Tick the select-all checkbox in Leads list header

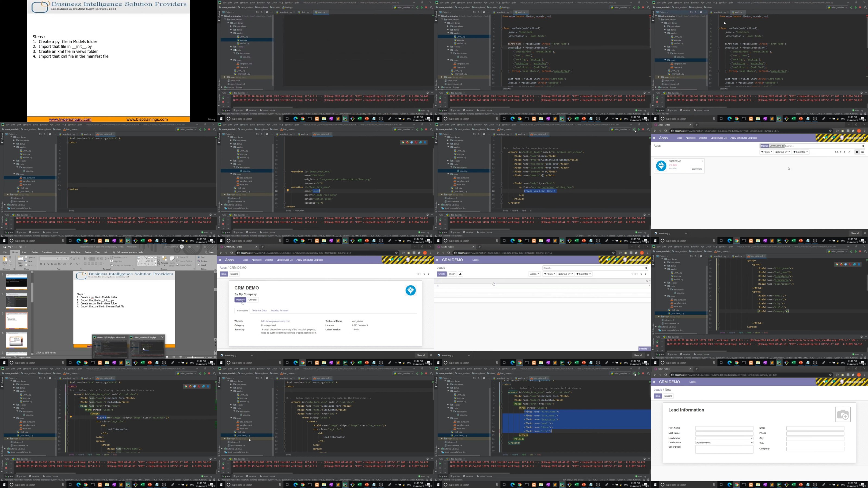click(438, 281)
